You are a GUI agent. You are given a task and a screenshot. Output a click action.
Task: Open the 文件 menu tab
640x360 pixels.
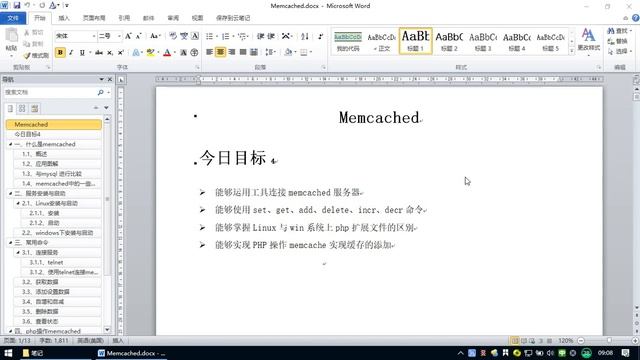13,18
